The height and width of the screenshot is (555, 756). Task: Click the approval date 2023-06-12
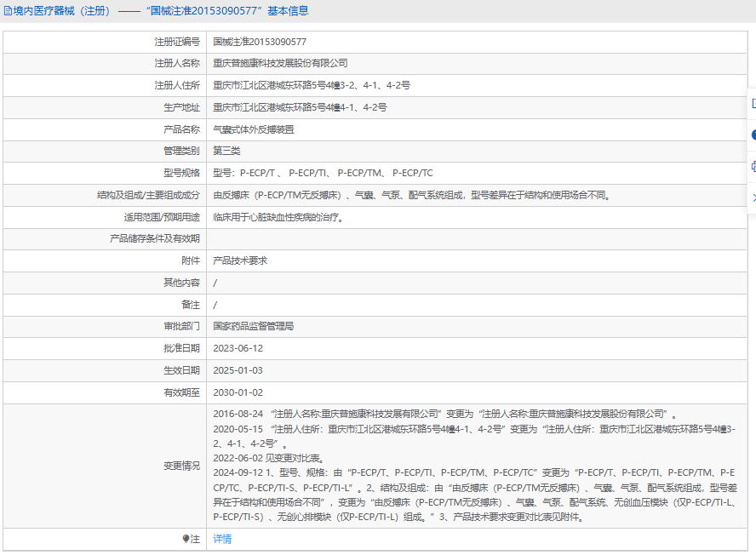tap(238, 348)
